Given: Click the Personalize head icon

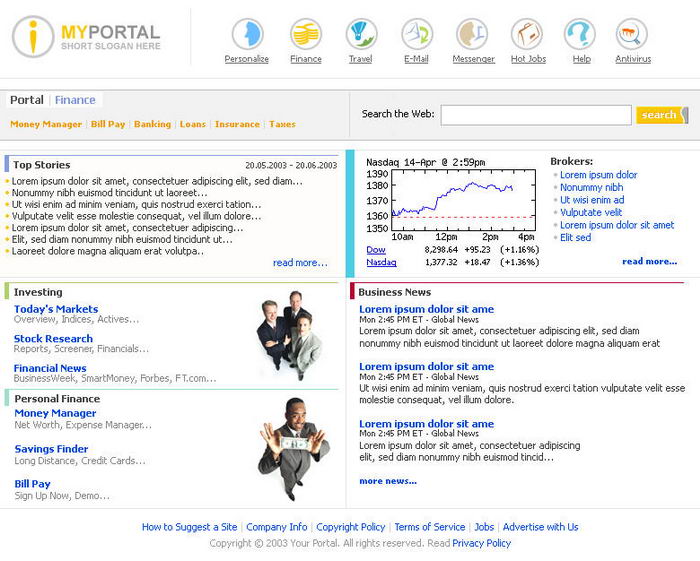Looking at the screenshot, I should [x=247, y=34].
